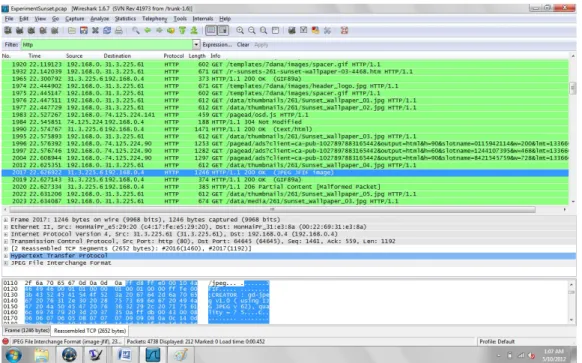Expand Internet Protocol Version 4 row
The image size is (582, 363).
(x=6, y=234)
